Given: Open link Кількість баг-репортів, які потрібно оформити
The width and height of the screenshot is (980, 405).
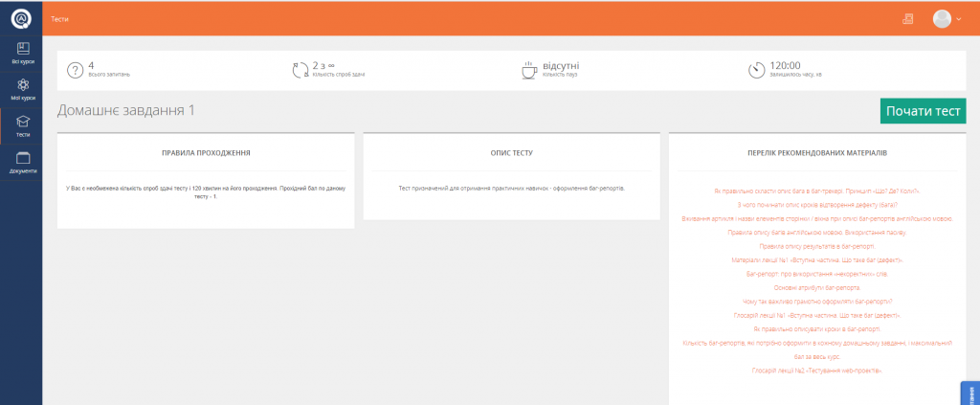Looking at the screenshot, I should click(817, 349).
